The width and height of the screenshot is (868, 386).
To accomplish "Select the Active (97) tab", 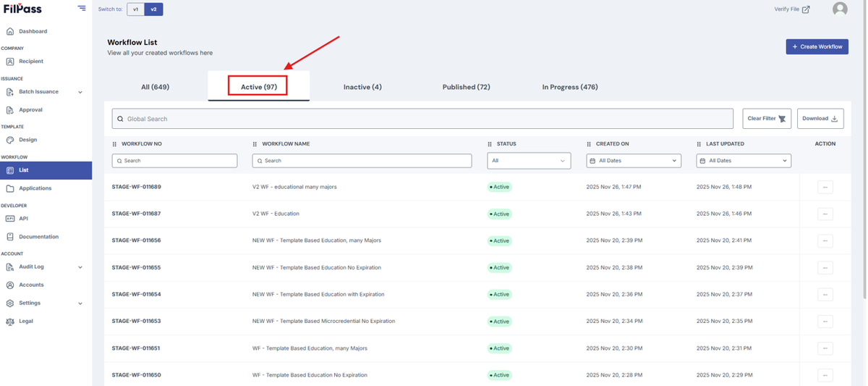I will coord(259,87).
